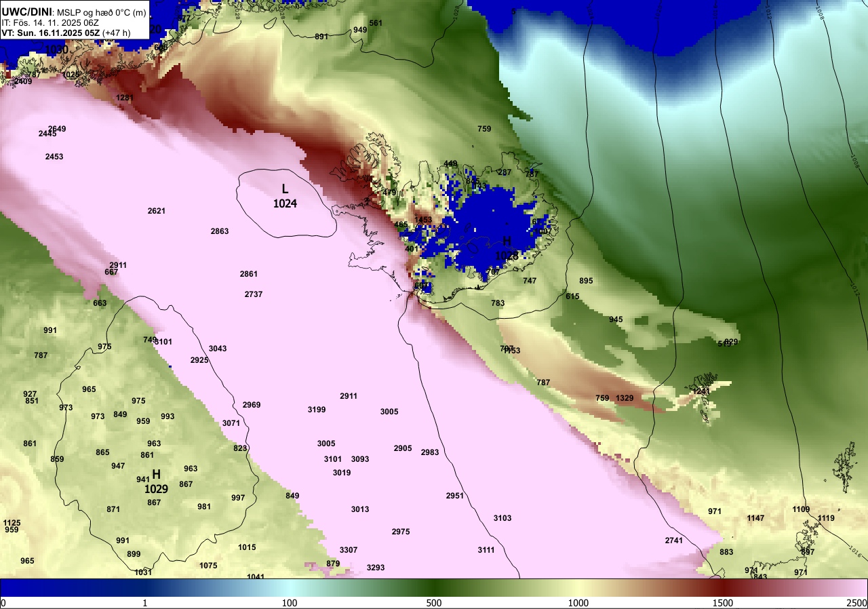868x609 pixels.
Task: Click the height value 947
Action: click(x=118, y=466)
